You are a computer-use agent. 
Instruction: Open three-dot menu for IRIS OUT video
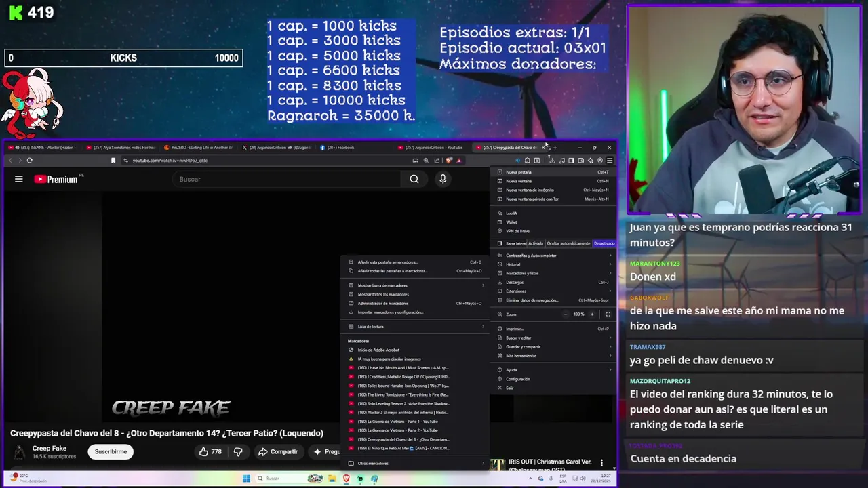tap(601, 463)
